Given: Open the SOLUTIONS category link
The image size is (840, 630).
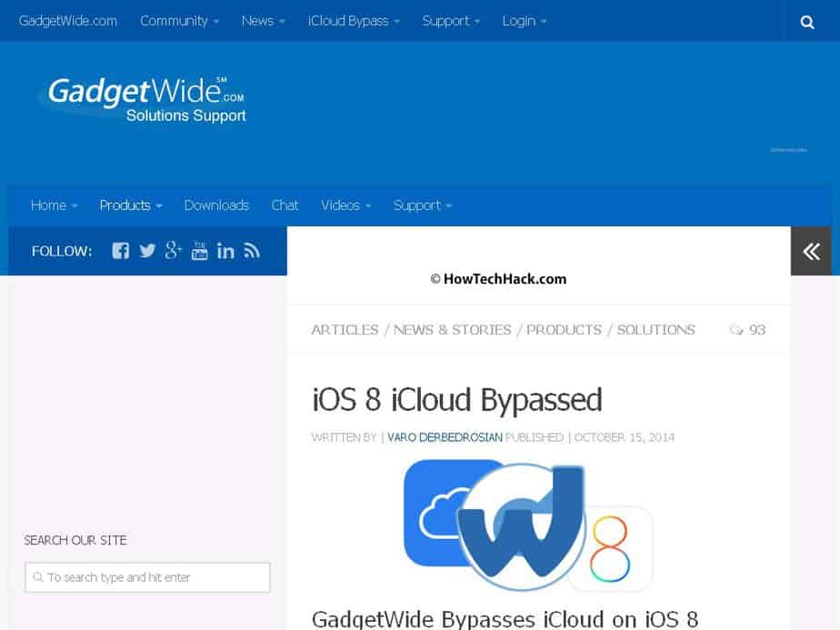Looking at the screenshot, I should coord(656,330).
